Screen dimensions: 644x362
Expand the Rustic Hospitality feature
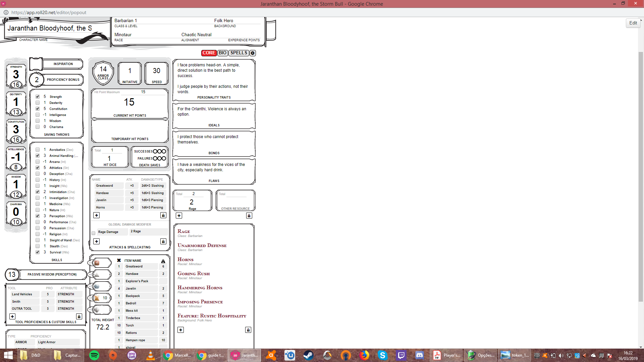pyautogui.click(x=212, y=316)
